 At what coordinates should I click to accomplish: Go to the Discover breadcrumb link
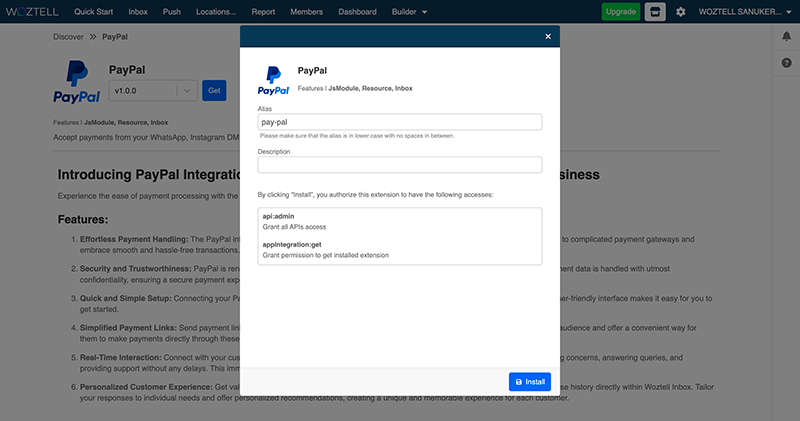pos(68,37)
